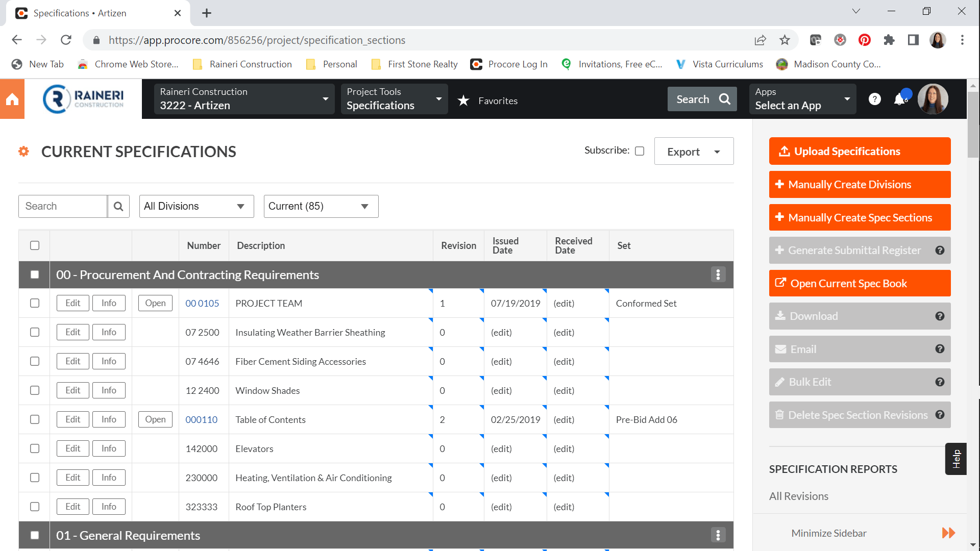Screen dimensions: 980x551
Task: Click the Favorites star icon
Action: point(463,101)
